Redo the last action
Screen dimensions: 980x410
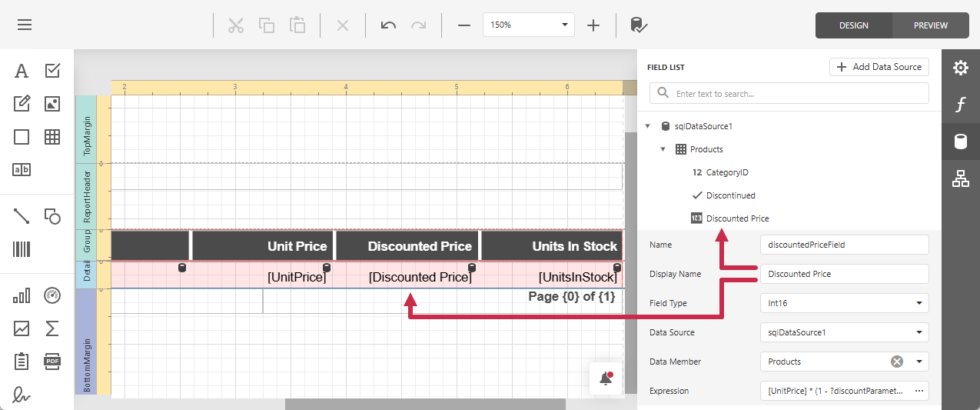pyautogui.click(x=418, y=25)
